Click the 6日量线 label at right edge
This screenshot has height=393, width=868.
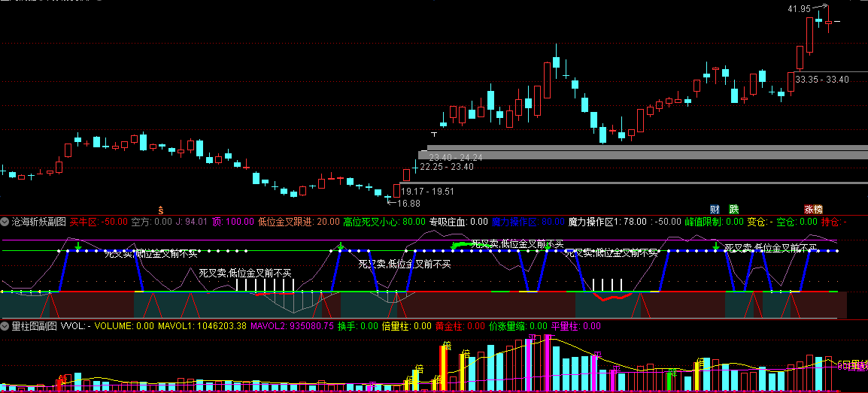(852, 364)
